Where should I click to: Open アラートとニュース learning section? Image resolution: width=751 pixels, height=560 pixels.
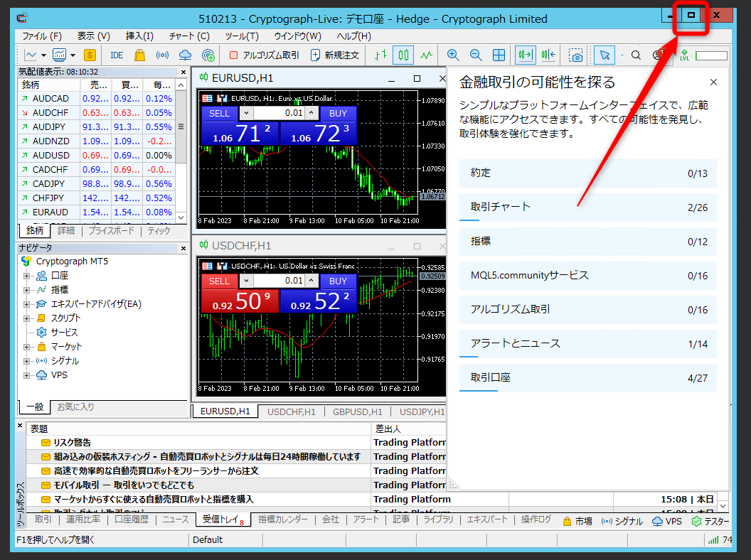[x=588, y=344]
